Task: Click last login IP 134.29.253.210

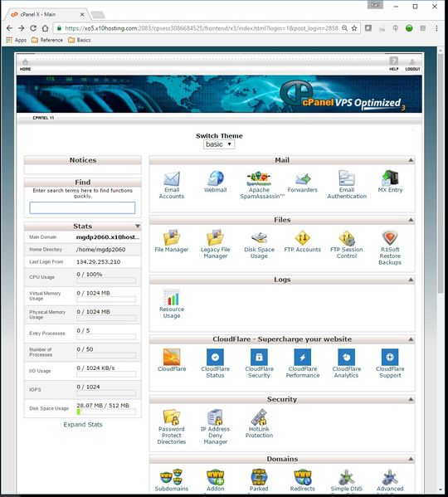Action: (98, 262)
